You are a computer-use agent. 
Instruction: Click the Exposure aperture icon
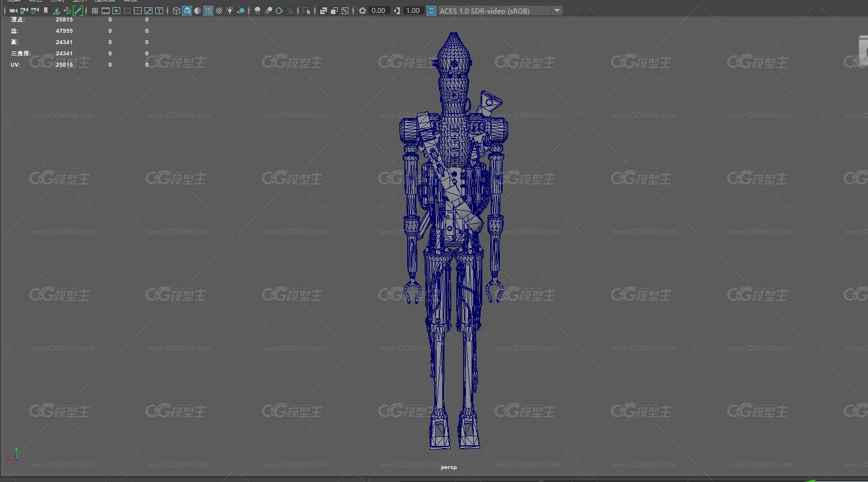click(x=363, y=11)
